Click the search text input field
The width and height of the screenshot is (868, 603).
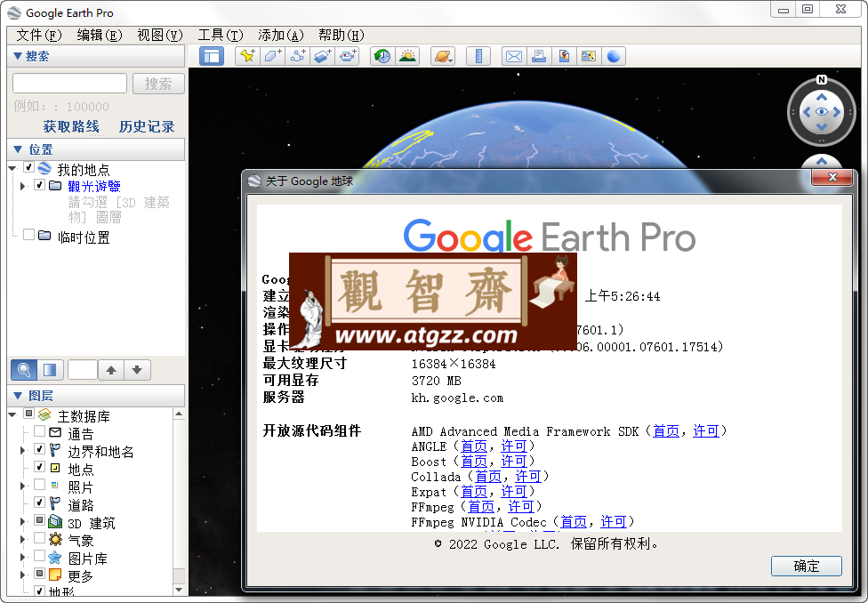(69, 84)
